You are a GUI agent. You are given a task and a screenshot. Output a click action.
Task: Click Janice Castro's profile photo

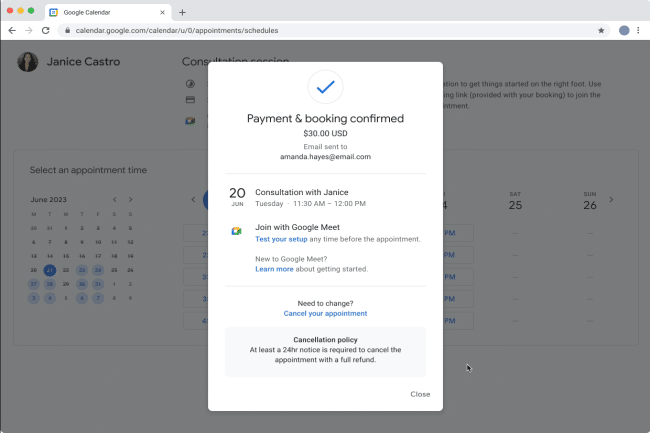28,62
